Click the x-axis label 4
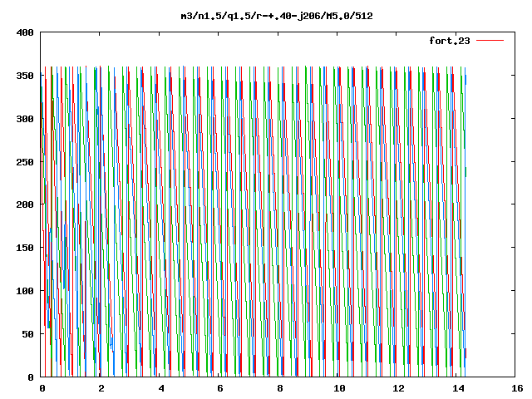Screen dimensions: 532x399 [x=160, y=388]
